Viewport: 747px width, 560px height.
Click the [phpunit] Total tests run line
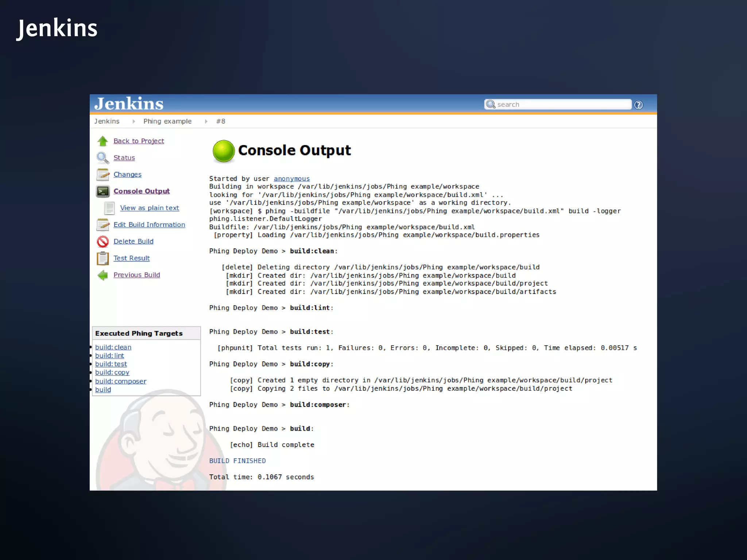point(427,348)
